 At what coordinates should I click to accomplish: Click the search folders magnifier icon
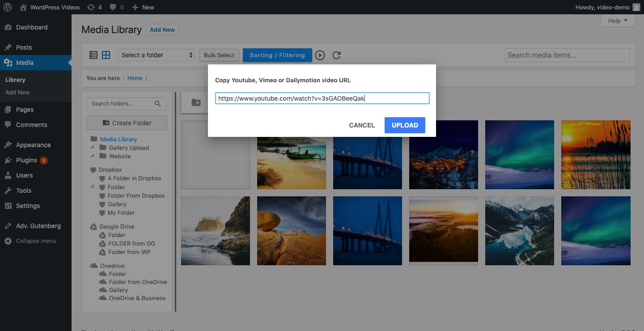(x=157, y=103)
